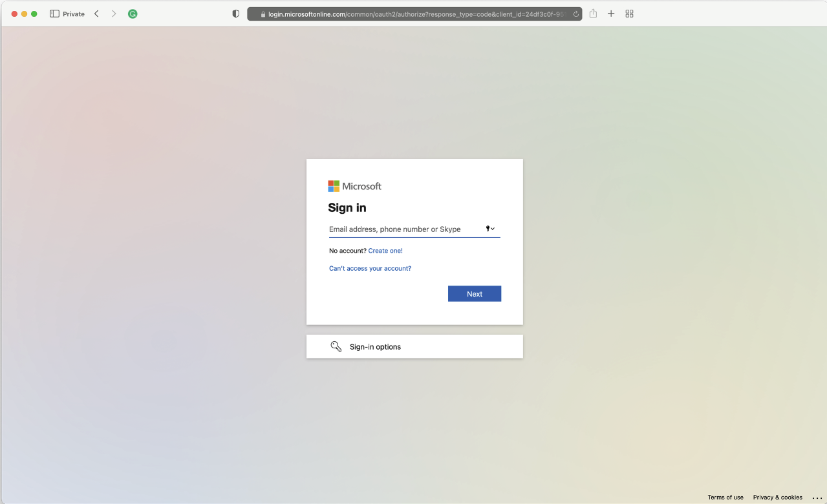Screen dimensions: 827x504
Task: Open the Grammarly extension icon
Action: [x=133, y=14]
